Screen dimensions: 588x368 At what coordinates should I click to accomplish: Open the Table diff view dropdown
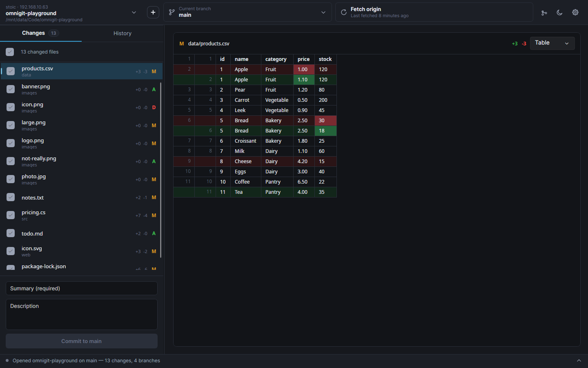[552, 43]
